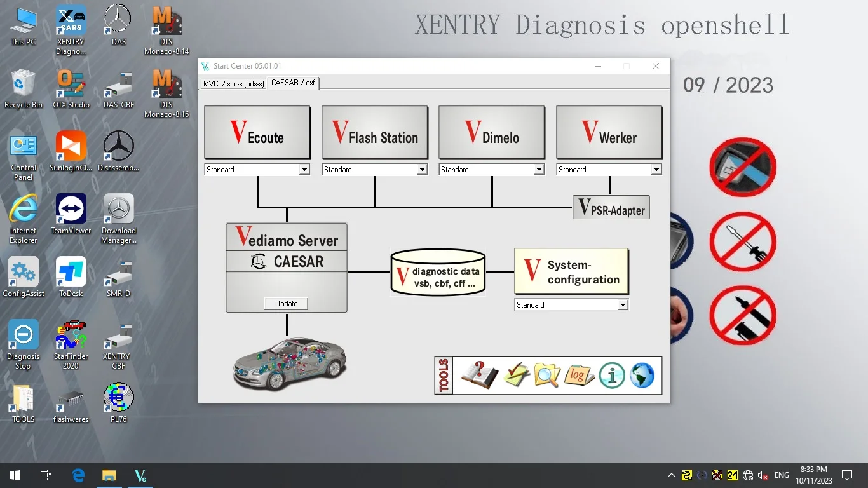
Task: Expand the Ecoute Standard dropdown
Action: coord(304,170)
